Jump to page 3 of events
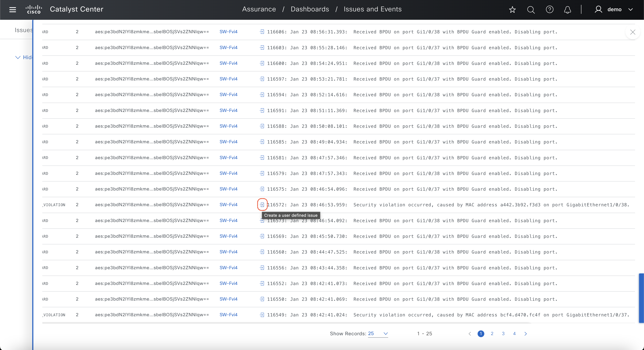The image size is (644, 350). 503,334
